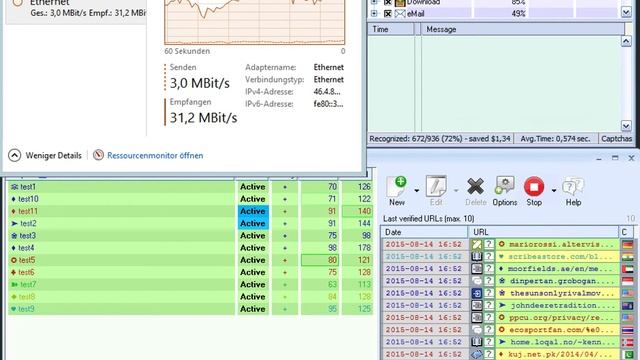Select the test11 project icon
This screenshot has width=640, height=360.
pos(13,211)
